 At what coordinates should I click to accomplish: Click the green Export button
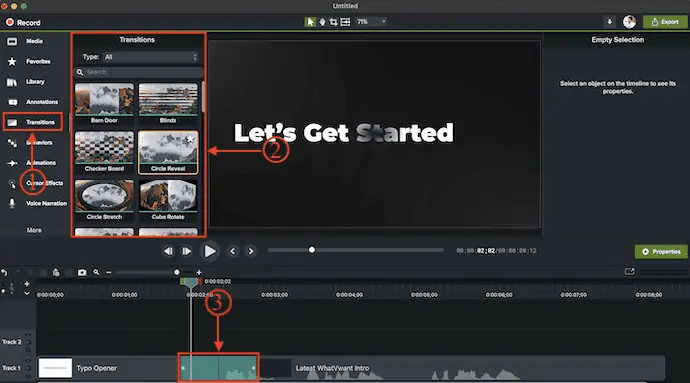point(665,22)
